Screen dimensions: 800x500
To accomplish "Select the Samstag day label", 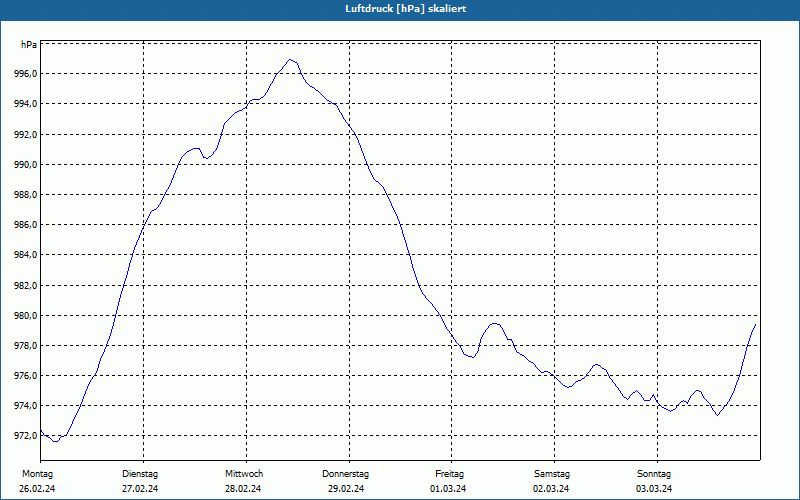I will click(552, 474).
